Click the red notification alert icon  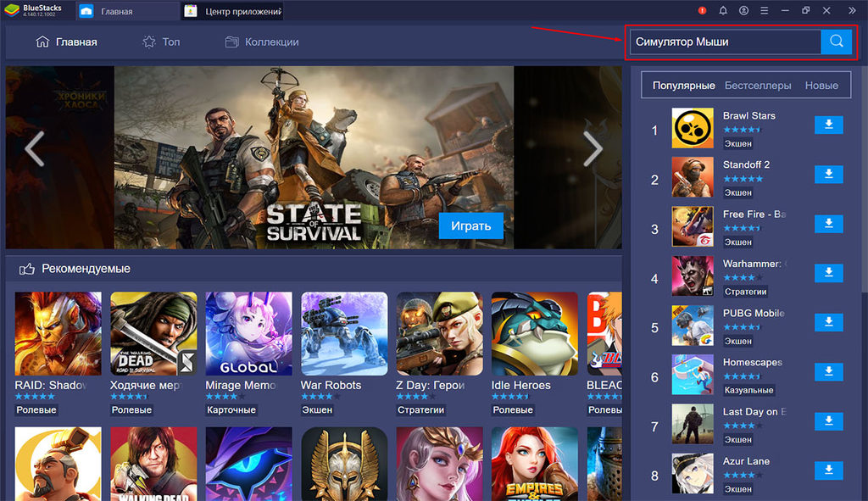click(702, 10)
